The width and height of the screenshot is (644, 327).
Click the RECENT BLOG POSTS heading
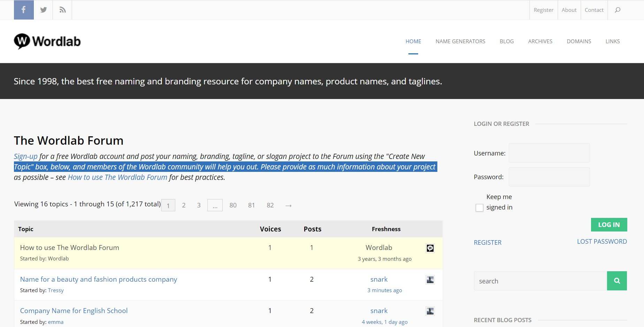click(x=503, y=320)
